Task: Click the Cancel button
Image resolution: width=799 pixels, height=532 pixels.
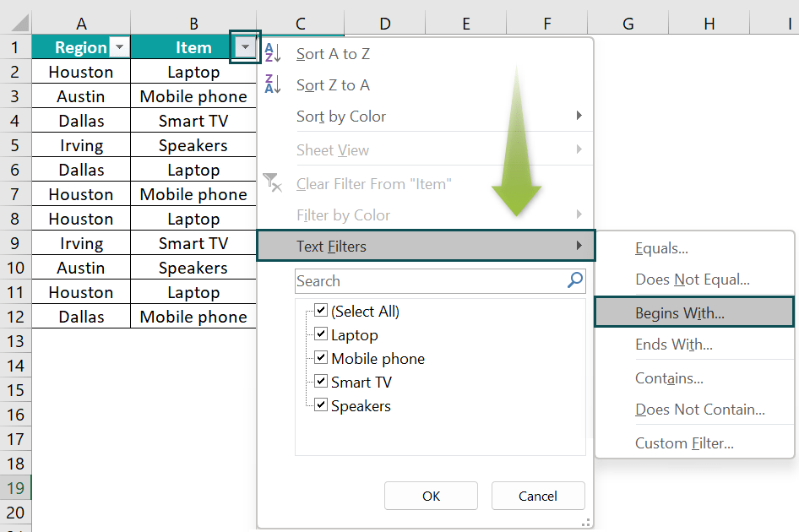Action: pos(538,496)
